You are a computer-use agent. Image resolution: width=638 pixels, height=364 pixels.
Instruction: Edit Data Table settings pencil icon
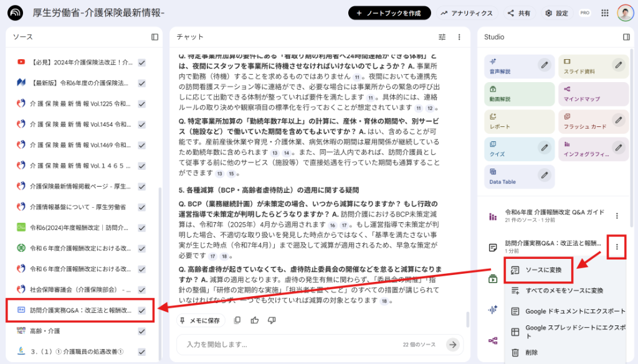[x=545, y=175]
